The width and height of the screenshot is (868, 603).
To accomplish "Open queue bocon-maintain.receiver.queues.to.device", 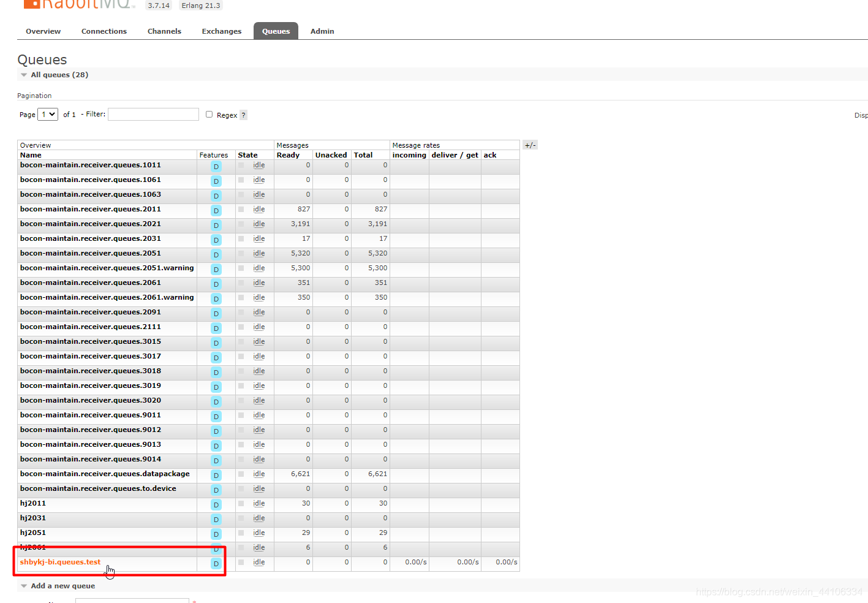I will (98, 488).
